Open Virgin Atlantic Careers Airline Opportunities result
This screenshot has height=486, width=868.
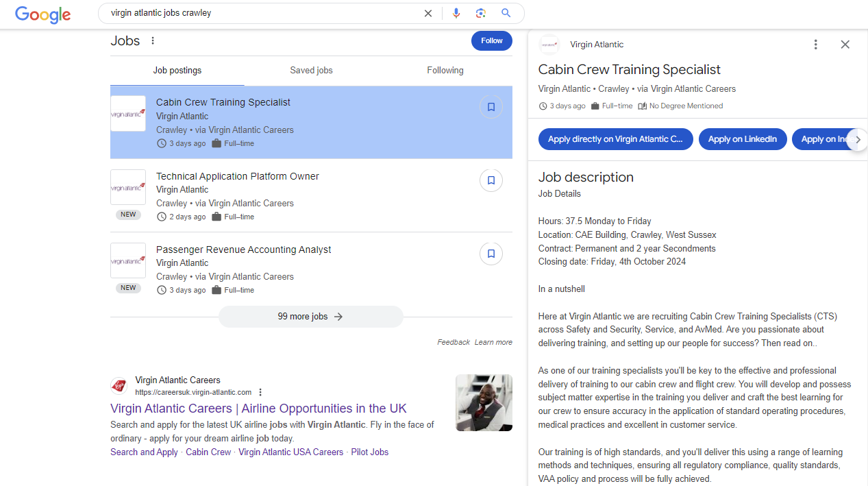click(x=258, y=409)
